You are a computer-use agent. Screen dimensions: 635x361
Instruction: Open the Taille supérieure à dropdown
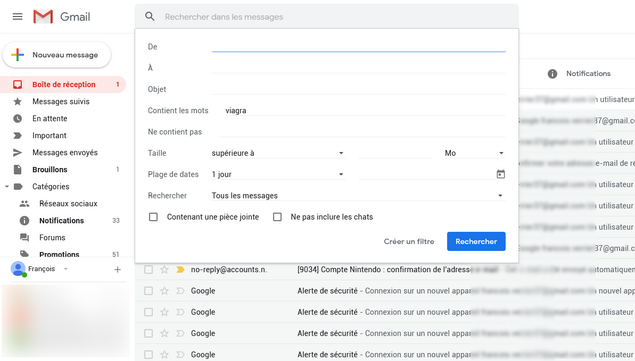click(278, 153)
